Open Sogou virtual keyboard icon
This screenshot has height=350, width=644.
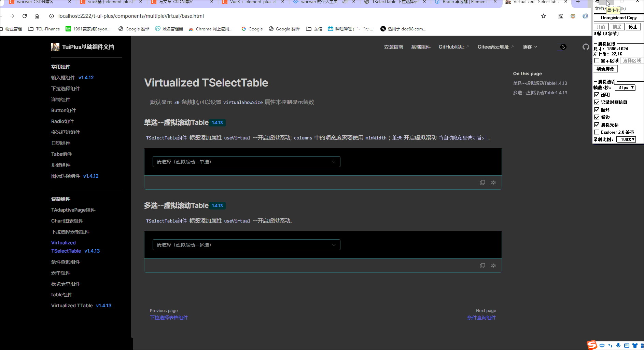(627, 345)
